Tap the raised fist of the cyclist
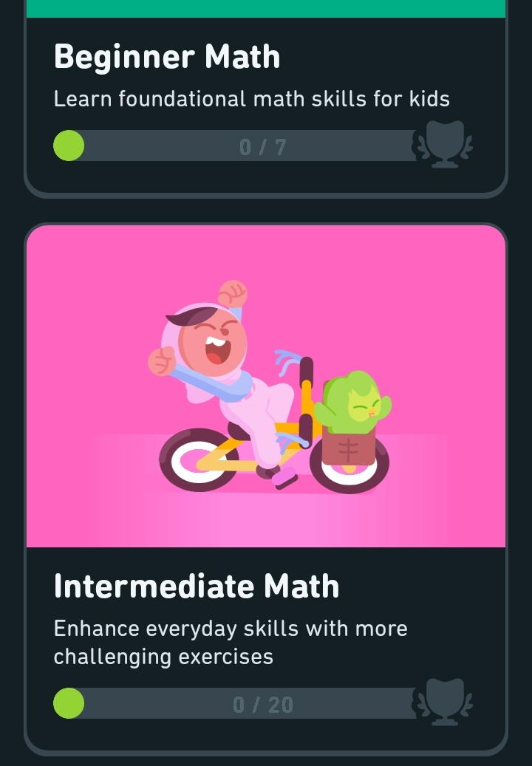Image resolution: width=532 pixels, height=766 pixels. pos(233,293)
